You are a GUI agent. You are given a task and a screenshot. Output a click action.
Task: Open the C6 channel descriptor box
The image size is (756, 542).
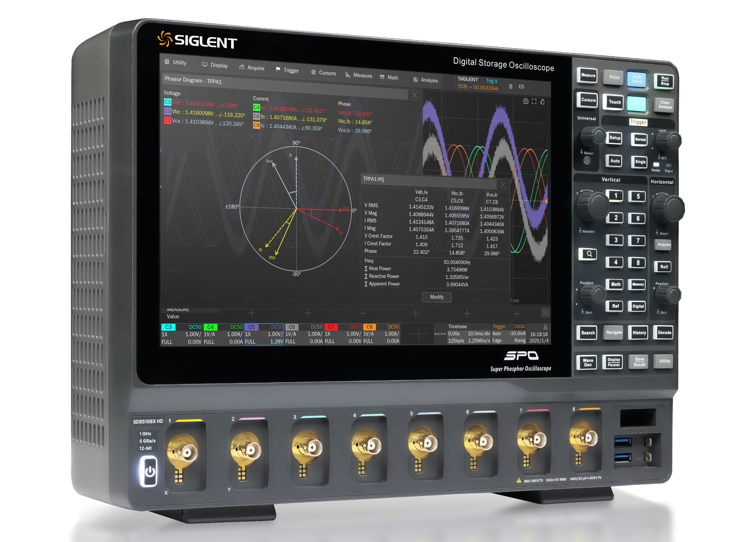point(304,334)
